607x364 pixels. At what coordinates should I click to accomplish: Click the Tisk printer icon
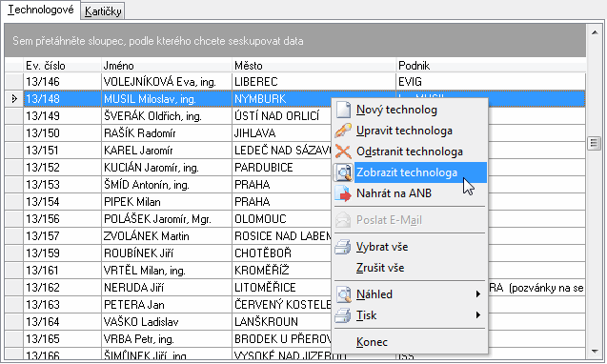(x=343, y=315)
